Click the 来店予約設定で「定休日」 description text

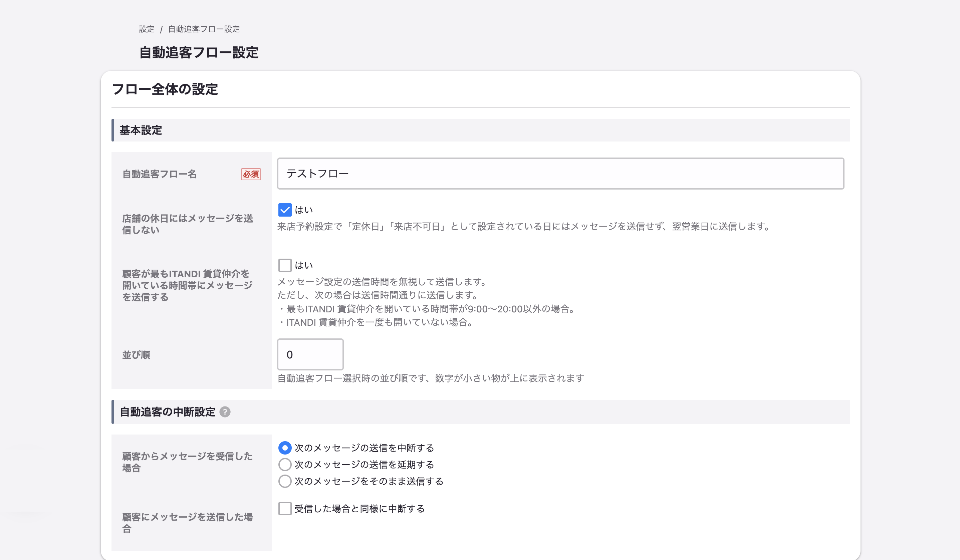coord(524,227)
